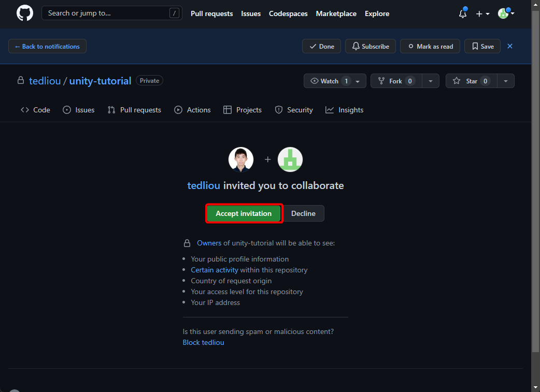
Task: Open tedliou link in invitation heading
Action: (x=204, y=185)
